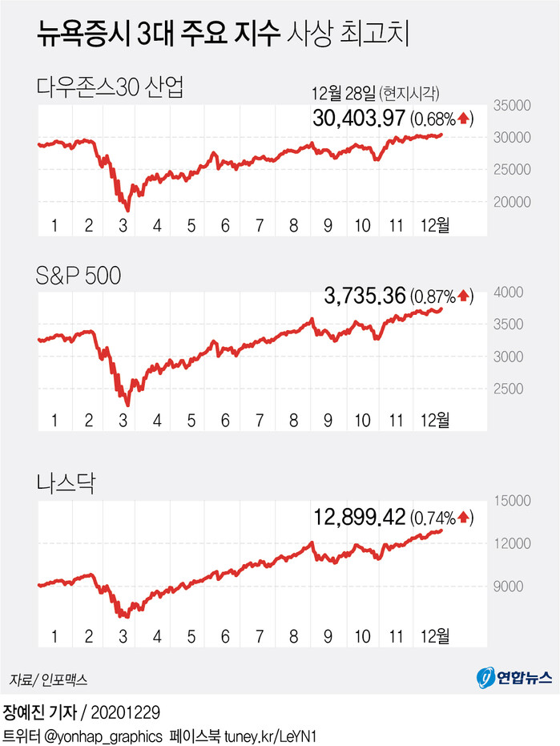Image resolution: width=560 pixels, height=746 pixels.
Task: Click the blue Yonhap News logo icon
Action: tap(485, 678)
